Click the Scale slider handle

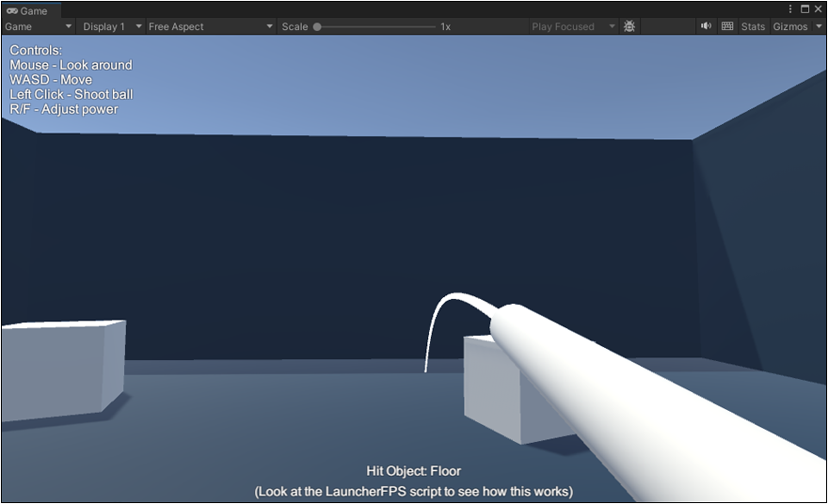coord(317,26)
